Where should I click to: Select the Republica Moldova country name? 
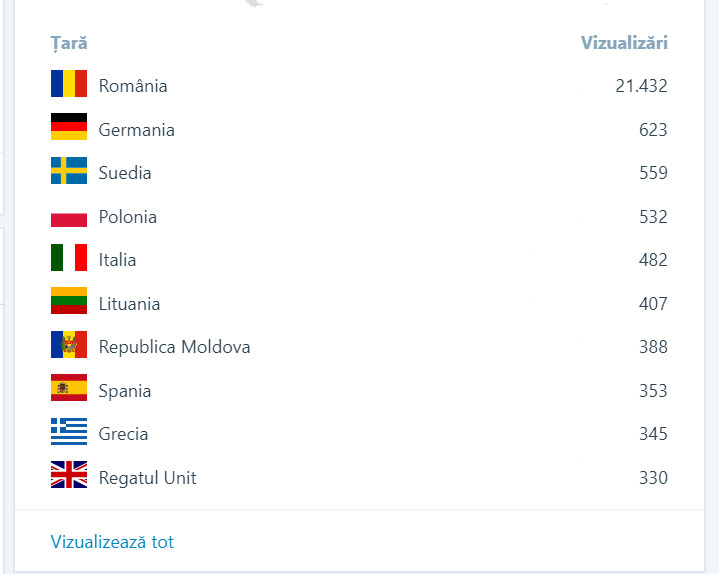[174, 347]
